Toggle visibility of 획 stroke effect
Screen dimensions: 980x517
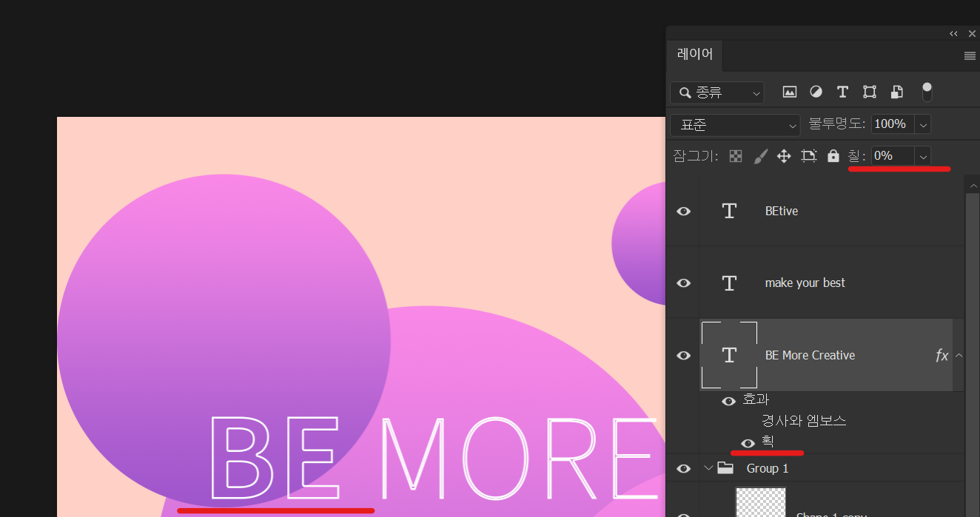748,443
